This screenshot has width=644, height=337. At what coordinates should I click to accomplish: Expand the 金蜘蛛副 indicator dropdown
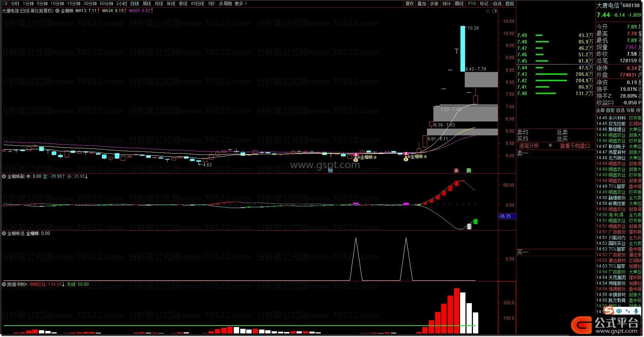(4, 176)
